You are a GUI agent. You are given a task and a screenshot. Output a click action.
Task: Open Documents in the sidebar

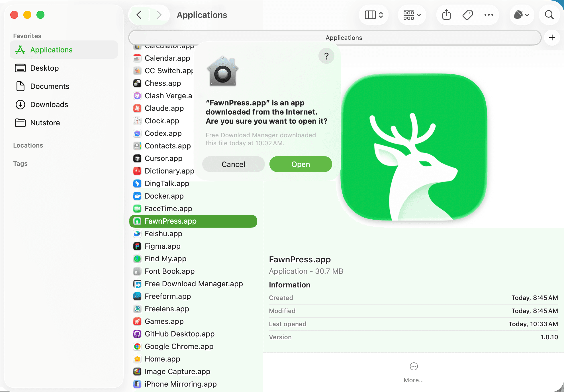(x=64, y=86)
